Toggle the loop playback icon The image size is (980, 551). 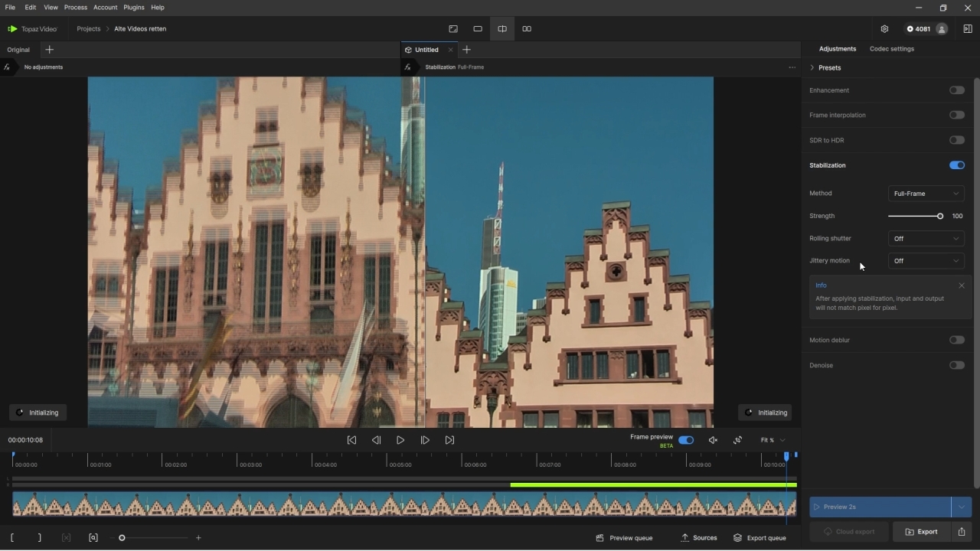(738, 440)
